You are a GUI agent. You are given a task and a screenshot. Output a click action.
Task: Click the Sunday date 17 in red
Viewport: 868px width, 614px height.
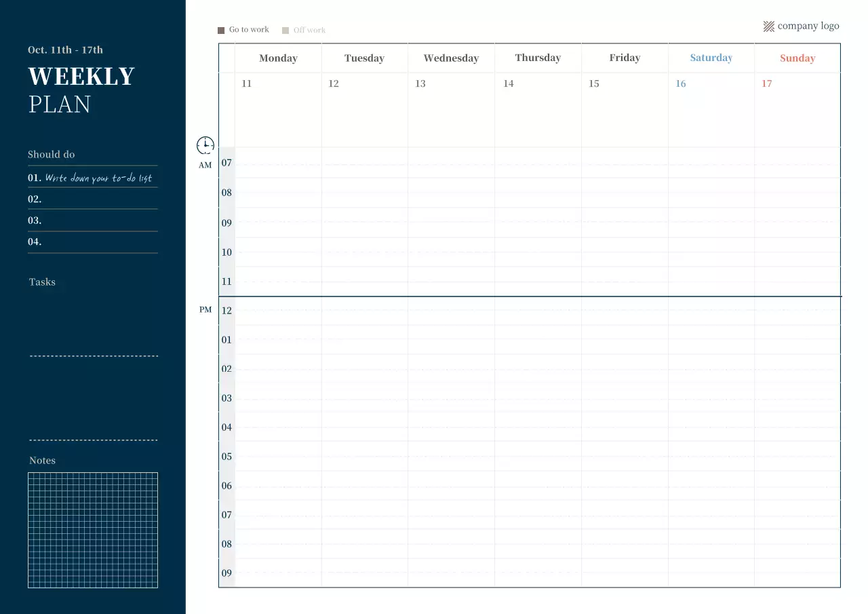click(x=766, y=83)
